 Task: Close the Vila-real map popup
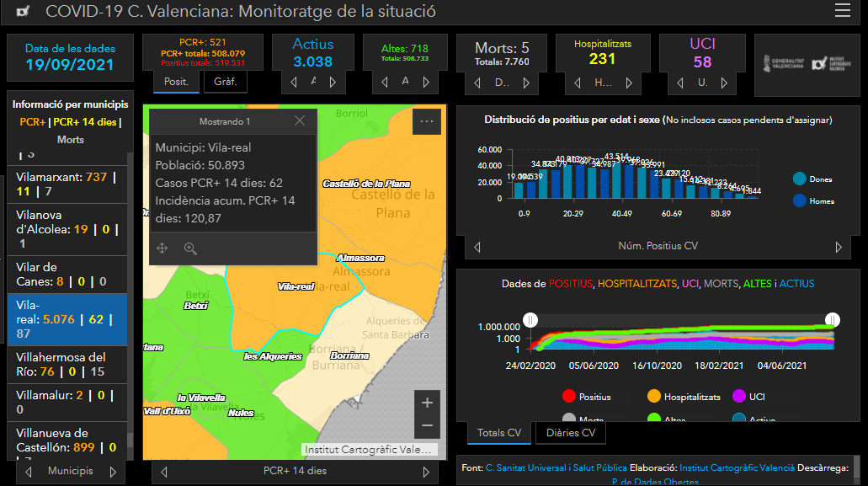click(x=300, y=121)
